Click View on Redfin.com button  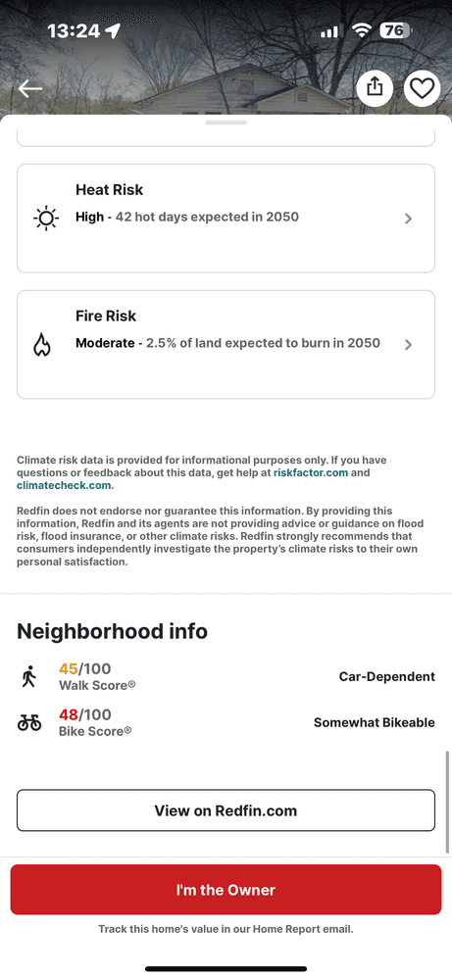coord(226,810)
